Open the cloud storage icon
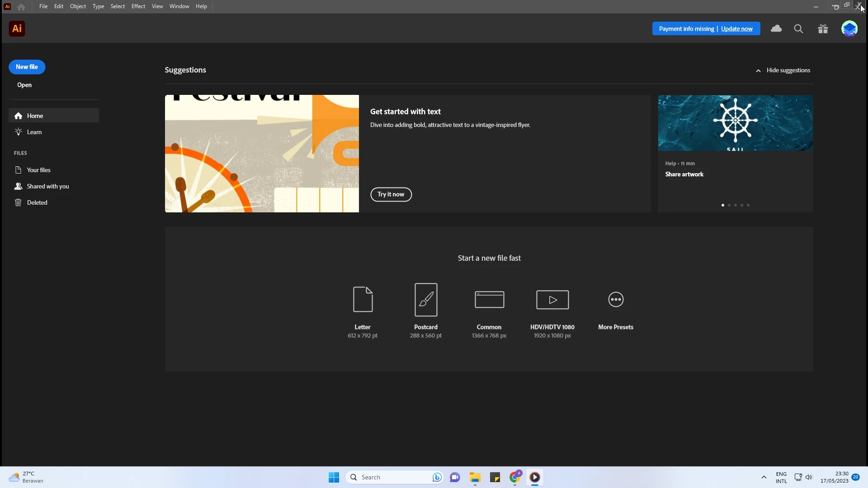Screen dimensions: 868x488 [x=776, y=28]
